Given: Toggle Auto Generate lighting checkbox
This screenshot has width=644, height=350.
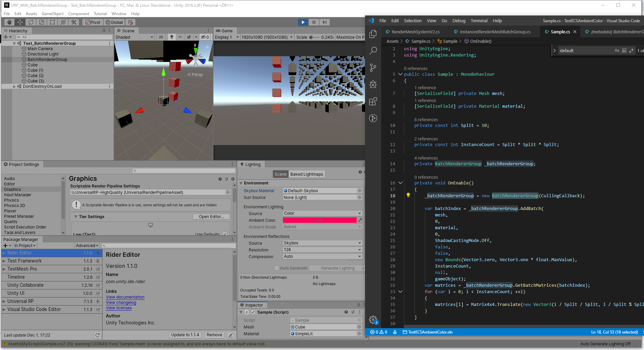Looking at the screenshot, I should coord(277,268).
